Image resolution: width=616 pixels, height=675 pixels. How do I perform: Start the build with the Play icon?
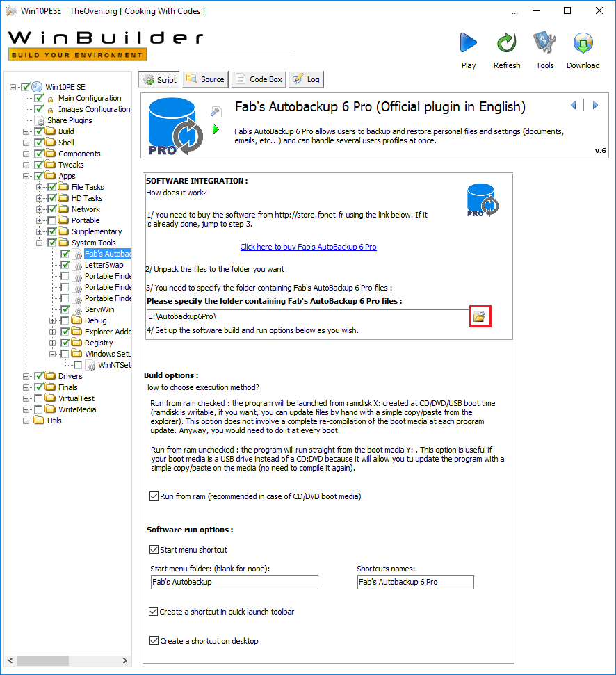pyautogui.click(x=469, y=42)
